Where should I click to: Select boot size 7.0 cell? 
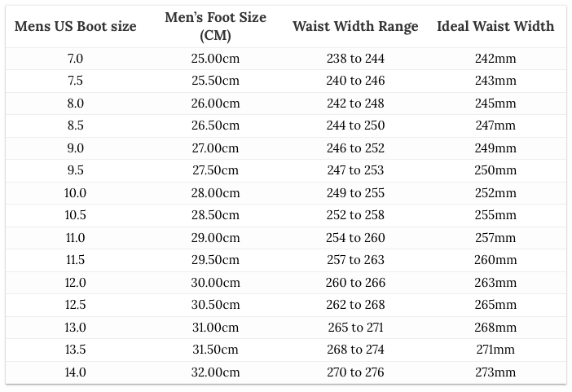pyautogui.click(x=76, y=59)
